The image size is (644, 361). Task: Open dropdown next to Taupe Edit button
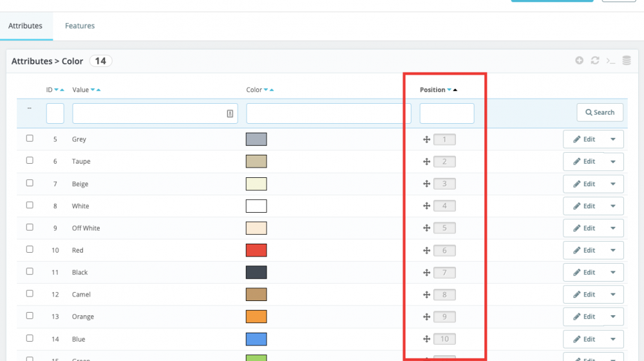tap(613, 162)
